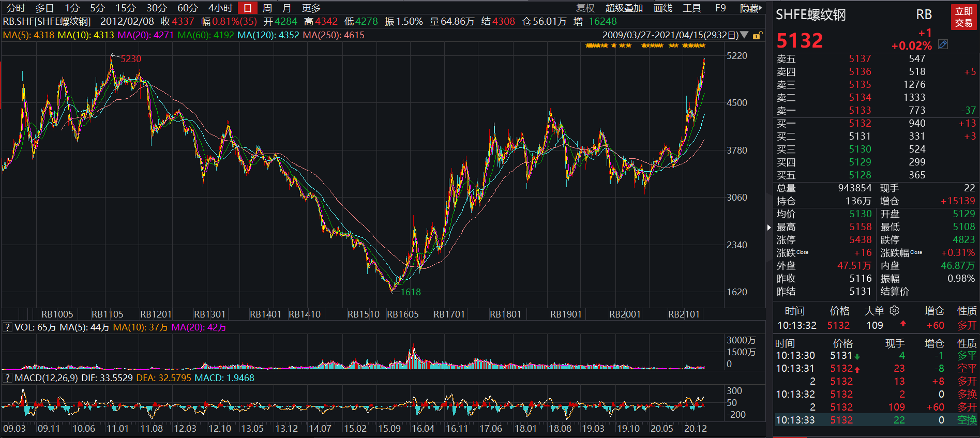The image size is (980, 438).
Task: Click red up arrow beside 10:13:31 tick price
Action: pyautogui.click(x=857, y=369)
